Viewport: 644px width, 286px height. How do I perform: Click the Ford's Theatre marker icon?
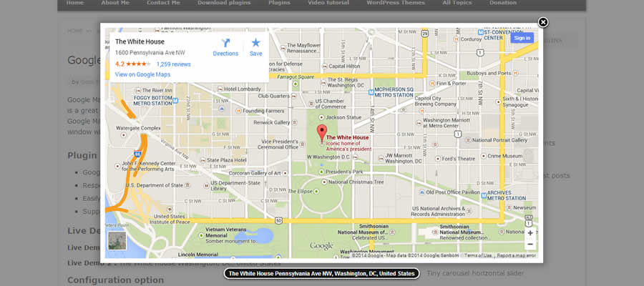pyautogui.click(x=437, y=159)
